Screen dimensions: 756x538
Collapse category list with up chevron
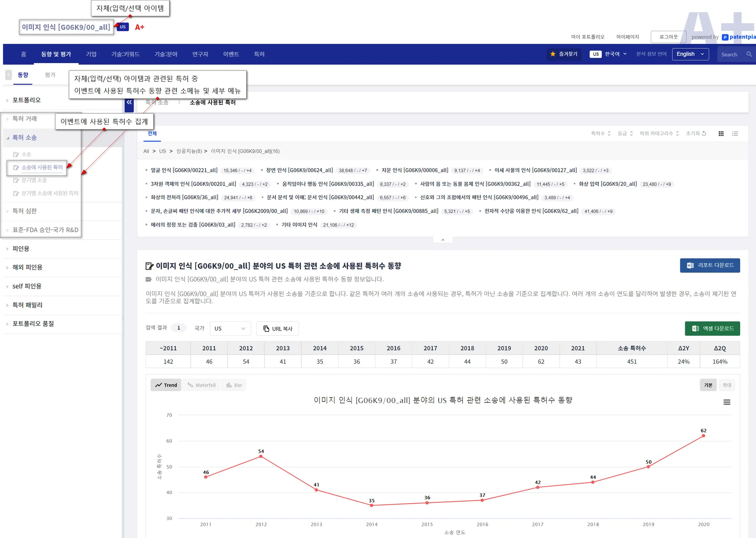(x=443, y=240)
